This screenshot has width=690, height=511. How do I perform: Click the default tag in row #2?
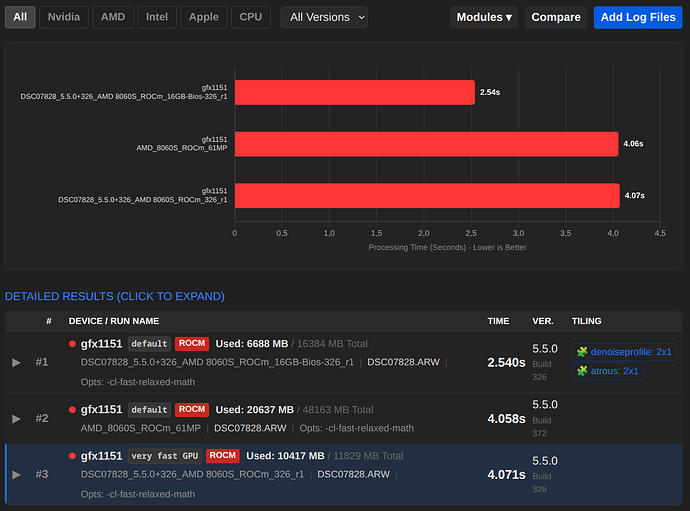(x=149, y=410)
